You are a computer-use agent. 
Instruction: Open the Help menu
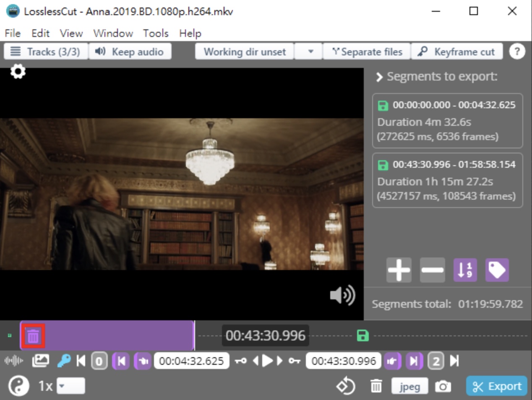click(190, 33)
